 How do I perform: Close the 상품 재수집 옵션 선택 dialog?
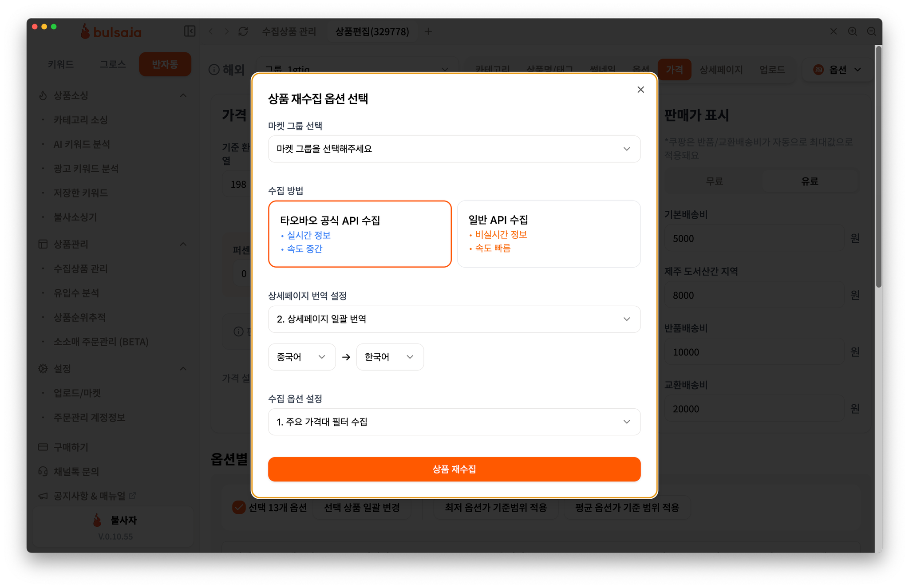tap(640, 90)
